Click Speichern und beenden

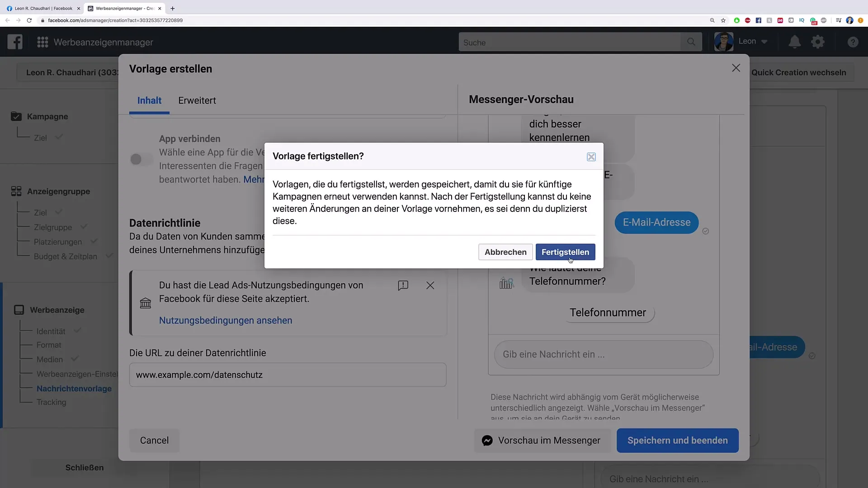tap(677, 441)
